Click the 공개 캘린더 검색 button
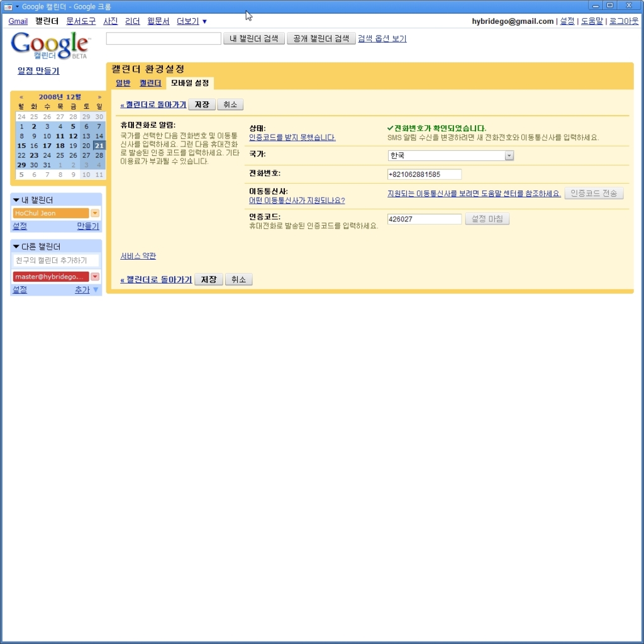The width and height of the screenshot is (644, 644). coord(321,38)
